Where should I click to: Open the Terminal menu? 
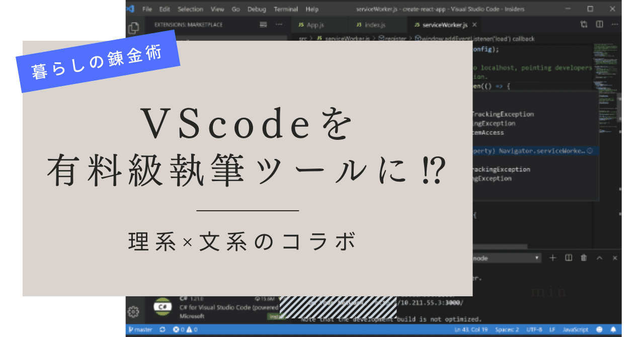[286, 9]
